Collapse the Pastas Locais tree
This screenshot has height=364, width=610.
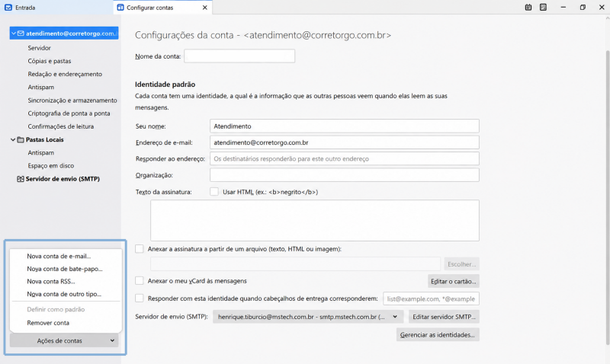[13, 139]
